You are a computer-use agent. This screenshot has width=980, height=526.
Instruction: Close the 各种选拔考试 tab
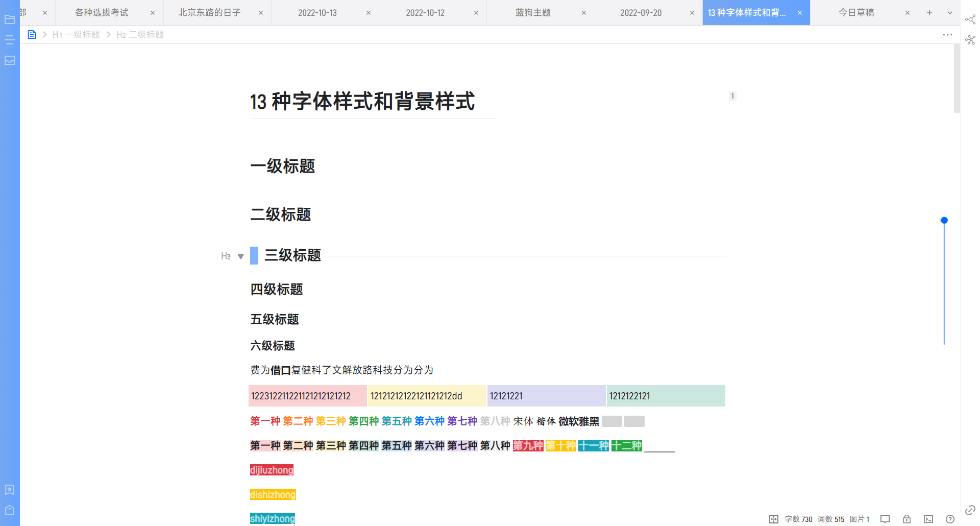(153, 13)
